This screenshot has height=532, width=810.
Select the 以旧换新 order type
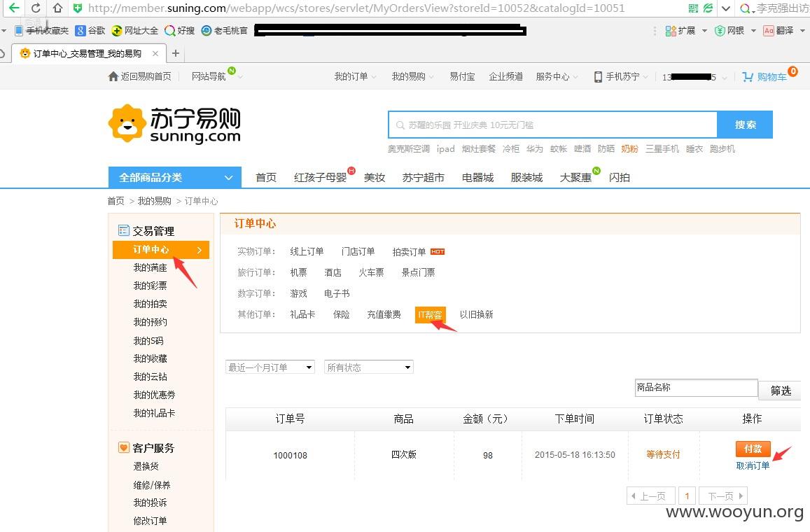tap(476, 314)
